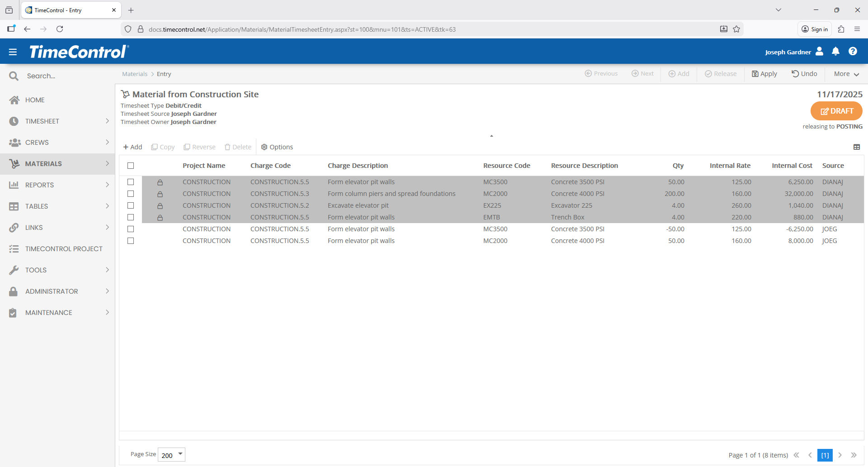Check the select-all checkbox in the table header
The image size is (868, 467).
[x=131, y=166]
